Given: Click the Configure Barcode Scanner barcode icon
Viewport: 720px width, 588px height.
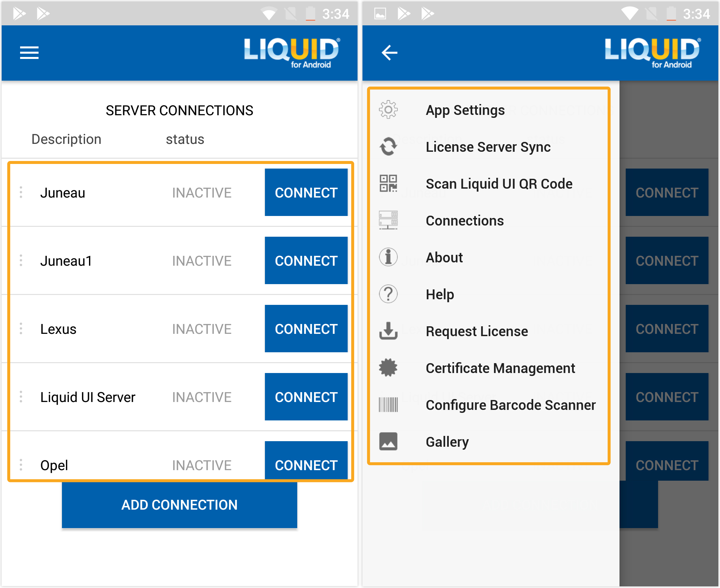Looking at the screenshot, I should pyautogui.click(x=388, y=405).
